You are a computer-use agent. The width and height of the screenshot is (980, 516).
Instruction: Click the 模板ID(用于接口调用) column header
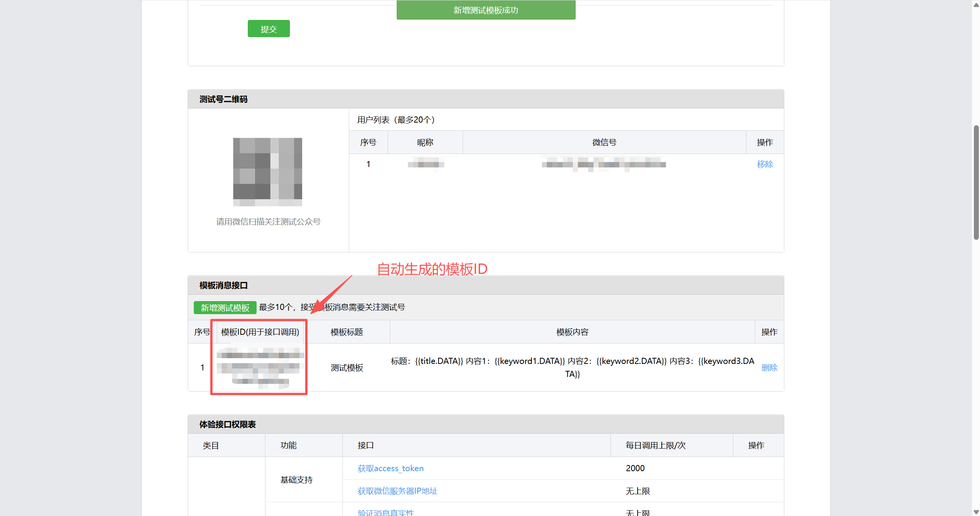[260, 332]
